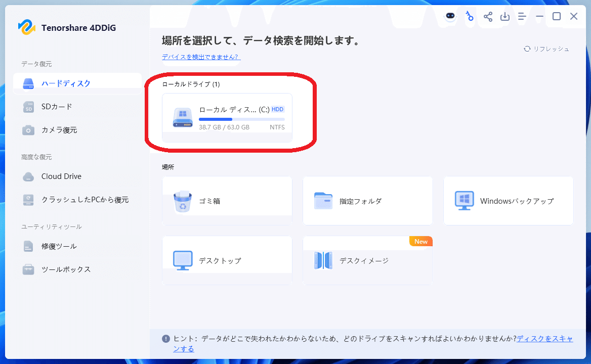The image size is (591, 364).
Task: Select the デスクイメージ New feature
Action: point(367,260)
